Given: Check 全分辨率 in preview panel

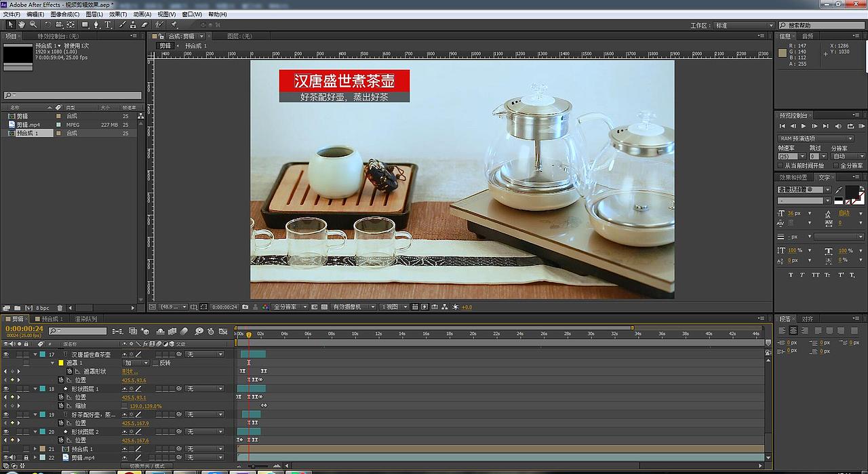Looking at the screenshot, I should click(835, 165).
